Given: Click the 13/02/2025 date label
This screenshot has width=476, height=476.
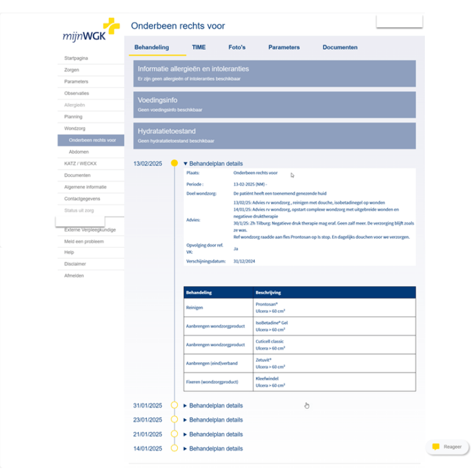Looking at the screenshot, I should (x=148, y=164).
